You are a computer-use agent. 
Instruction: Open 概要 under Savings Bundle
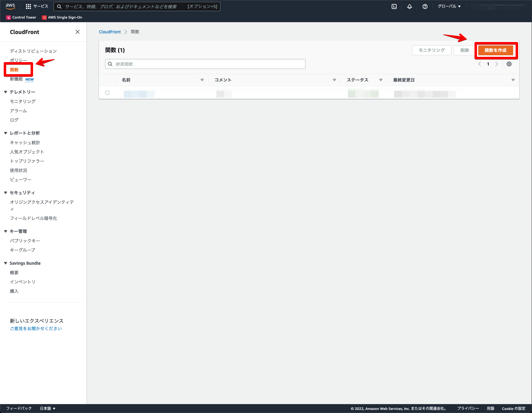click(14, 272)
